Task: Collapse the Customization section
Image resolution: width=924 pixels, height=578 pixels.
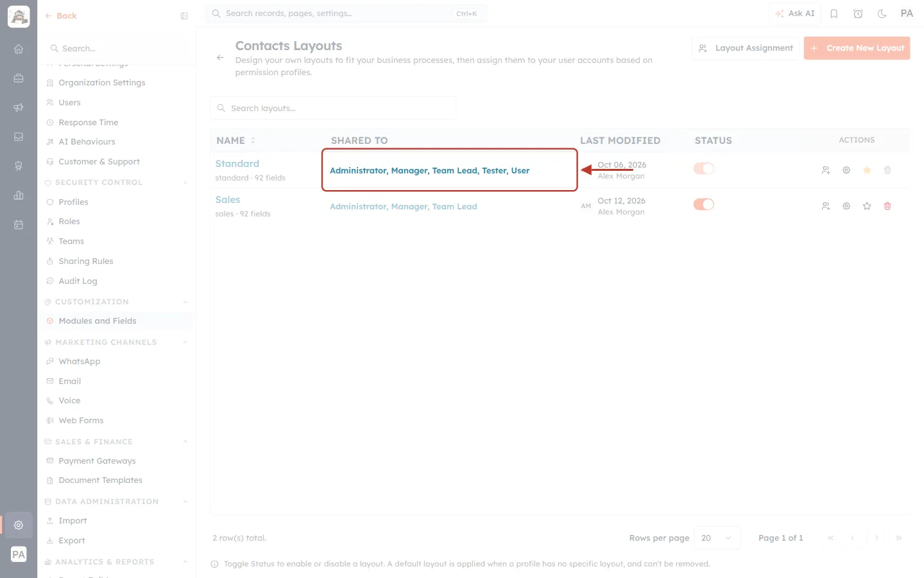Action: pyautogui.click(x=185, y=302)
